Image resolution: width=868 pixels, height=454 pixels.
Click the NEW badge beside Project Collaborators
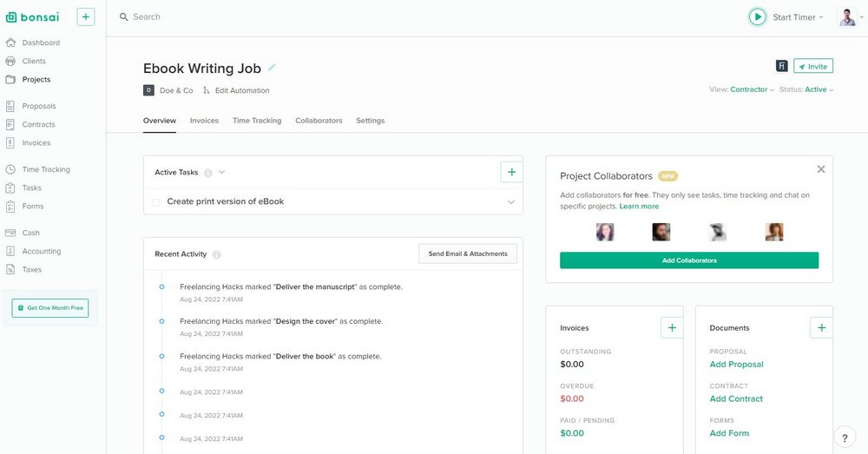(668, 176)
